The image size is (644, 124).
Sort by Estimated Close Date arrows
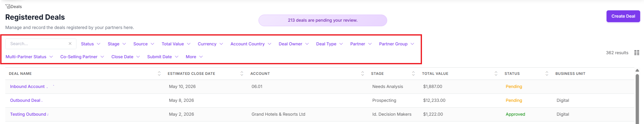[x=242, y=73]
